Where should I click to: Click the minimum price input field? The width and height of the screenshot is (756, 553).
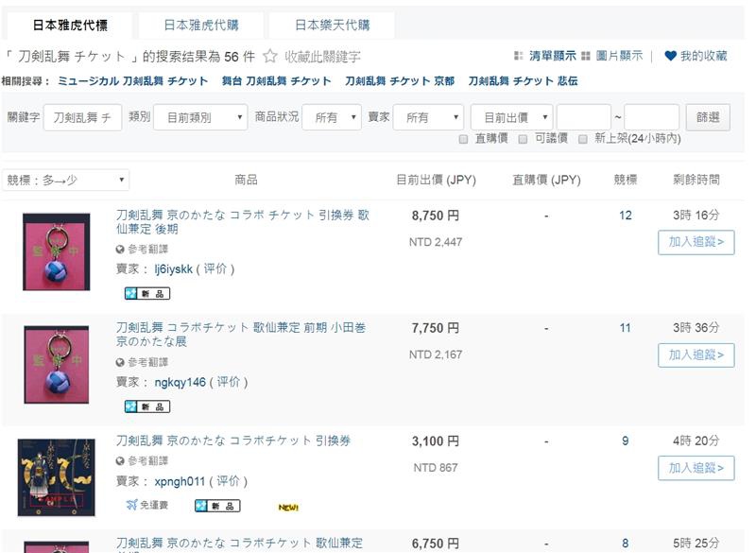[584, 117]
